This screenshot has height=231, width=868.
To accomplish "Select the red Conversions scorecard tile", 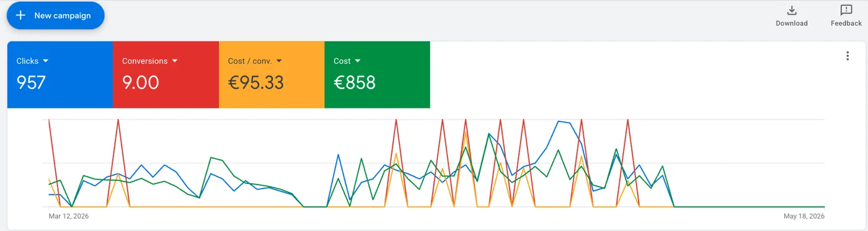I will [x=166, y=74].
